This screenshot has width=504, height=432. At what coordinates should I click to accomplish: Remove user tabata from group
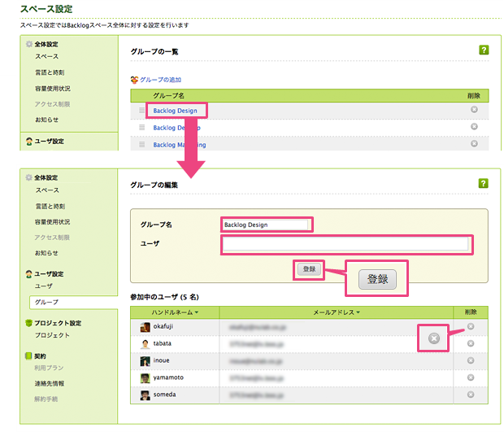tap(471, 343)
